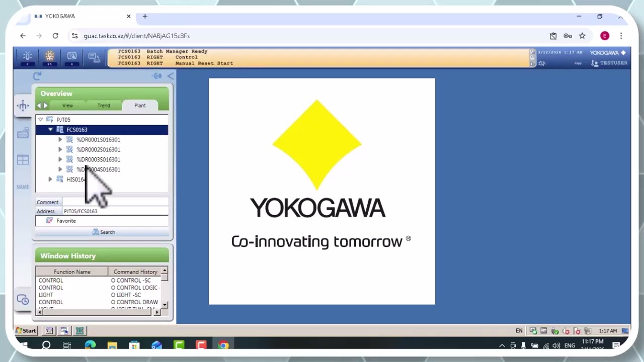
Task: Click the TESTUSER user icon
Action: (595, 63)
